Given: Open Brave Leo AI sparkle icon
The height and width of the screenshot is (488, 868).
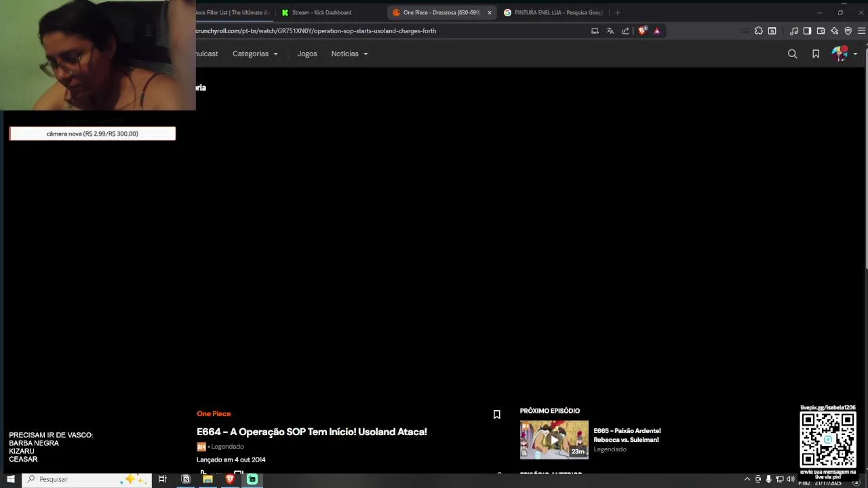Looking at the screenshot, I should coord(834,30).
